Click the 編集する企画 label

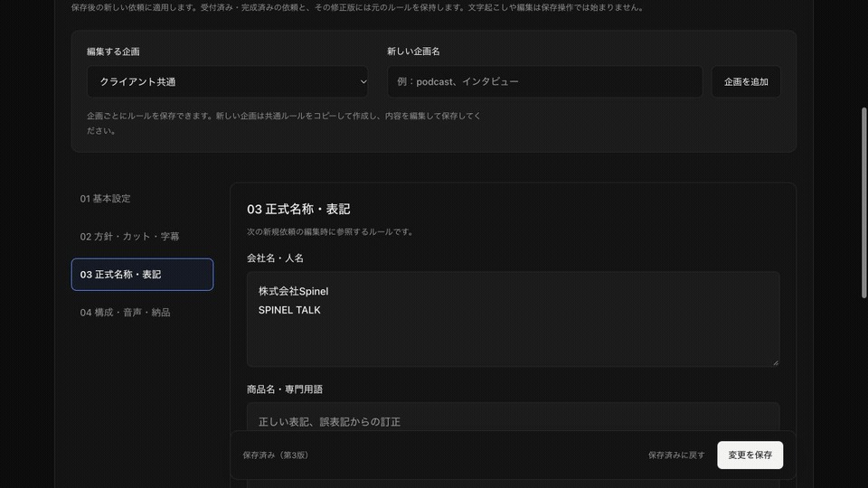pos(113,52)
